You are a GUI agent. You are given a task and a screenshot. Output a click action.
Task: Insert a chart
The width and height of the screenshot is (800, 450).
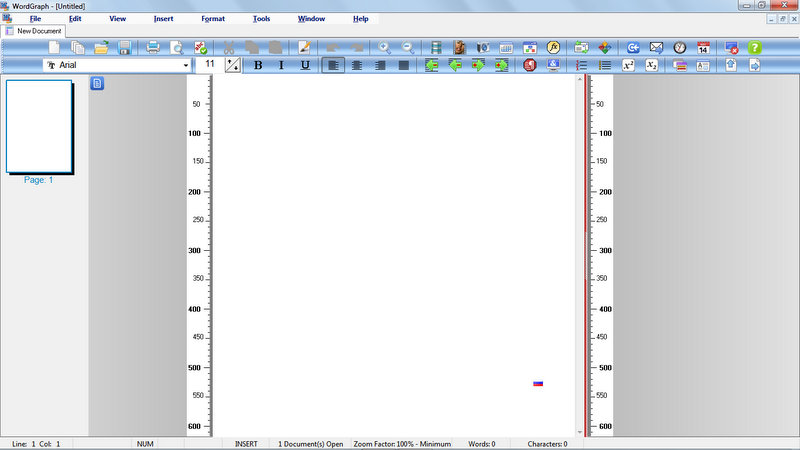[x=506, y=47]
